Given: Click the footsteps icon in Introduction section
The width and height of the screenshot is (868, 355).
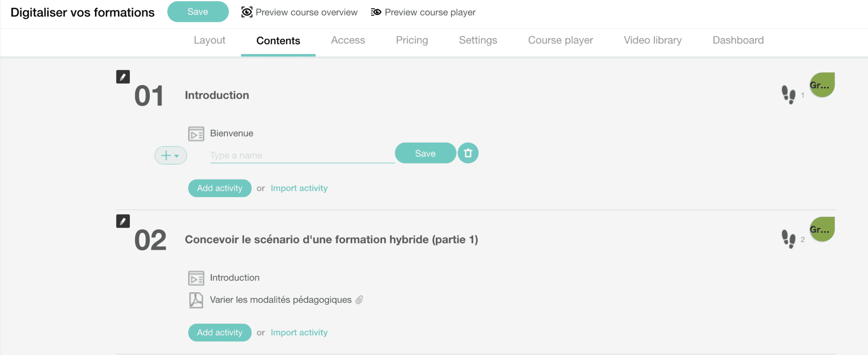Looking at the screenshot, I should point(788,94).
